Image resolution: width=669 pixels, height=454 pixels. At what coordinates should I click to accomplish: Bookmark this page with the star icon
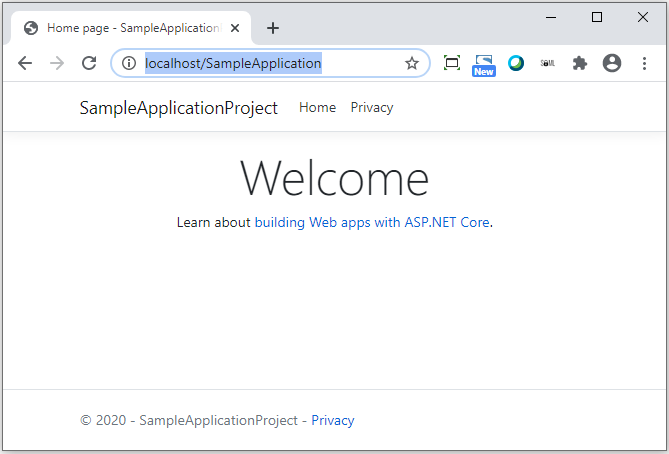[x=412, y=63]
